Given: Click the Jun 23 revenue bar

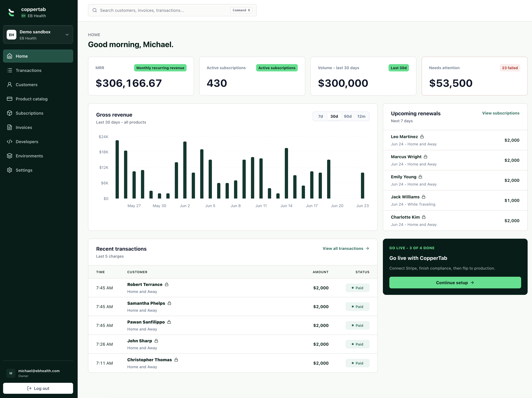Looking at the screenshot, I should pyautogui.click(x=362, y=185).
